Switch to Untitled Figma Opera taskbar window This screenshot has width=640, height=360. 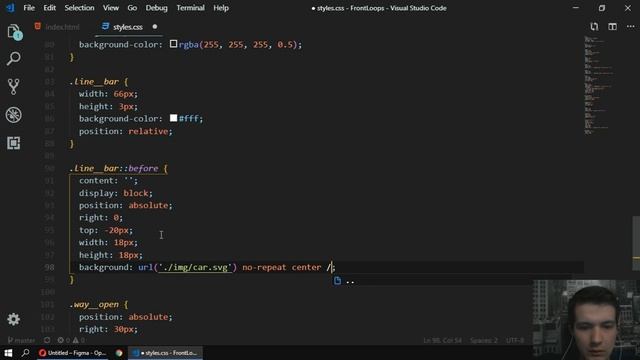tap(73, 353)
